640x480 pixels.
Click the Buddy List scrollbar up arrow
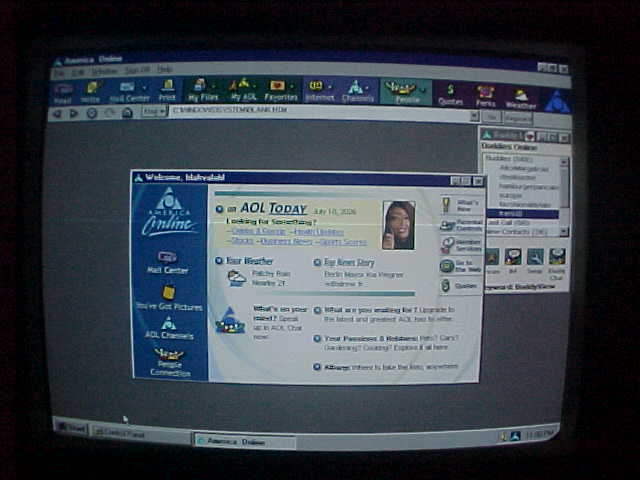click(x=564, y=162)
